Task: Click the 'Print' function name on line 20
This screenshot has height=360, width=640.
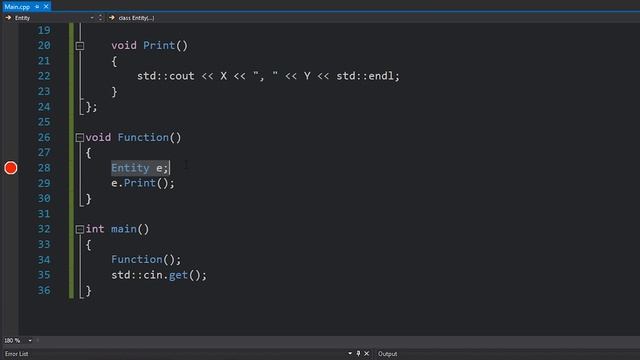Action: point(159,45)
